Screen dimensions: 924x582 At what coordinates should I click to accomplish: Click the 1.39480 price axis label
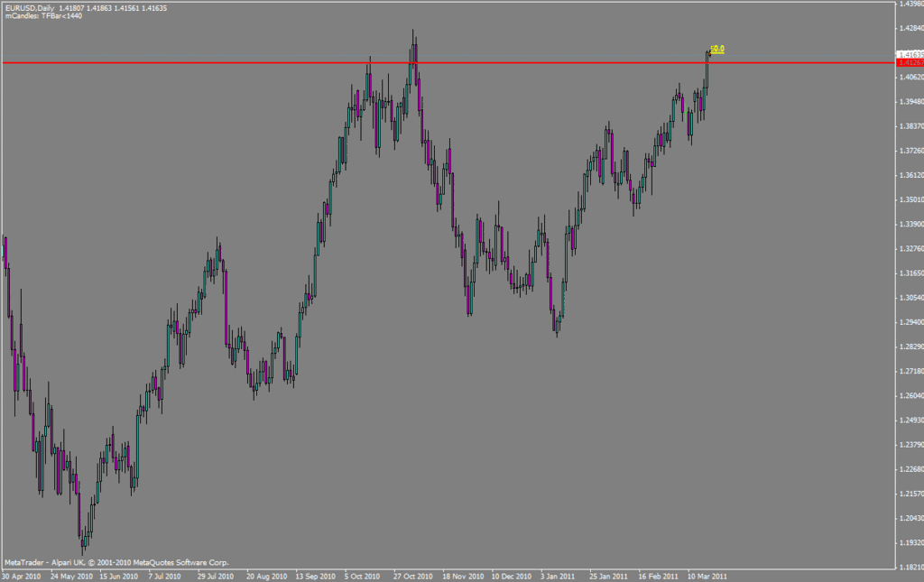point(911,102)
